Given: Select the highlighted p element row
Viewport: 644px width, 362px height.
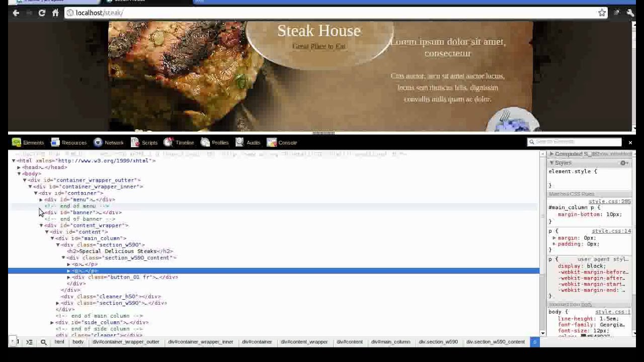Looking at the screenshot, I should [273, 271].
